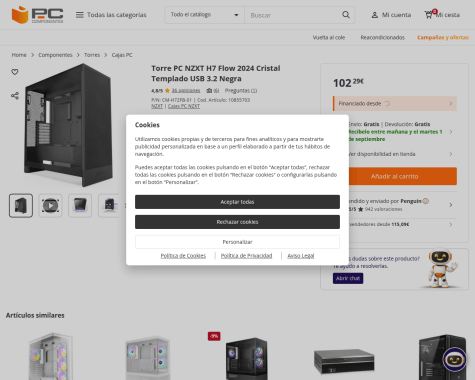Expand the Financiado desde chevron
Image resolution: width=475 pixels, height=380 pixels.
coord(451,103)
